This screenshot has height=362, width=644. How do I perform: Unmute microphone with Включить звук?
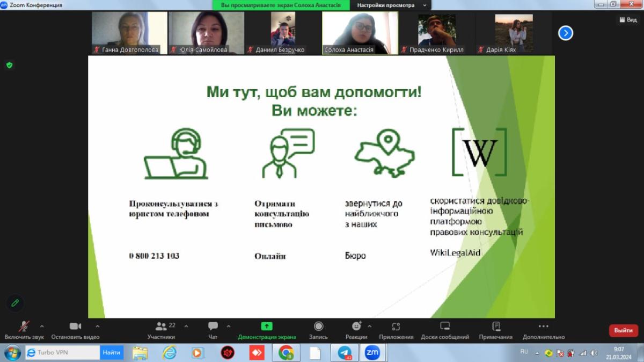[24, 327]
